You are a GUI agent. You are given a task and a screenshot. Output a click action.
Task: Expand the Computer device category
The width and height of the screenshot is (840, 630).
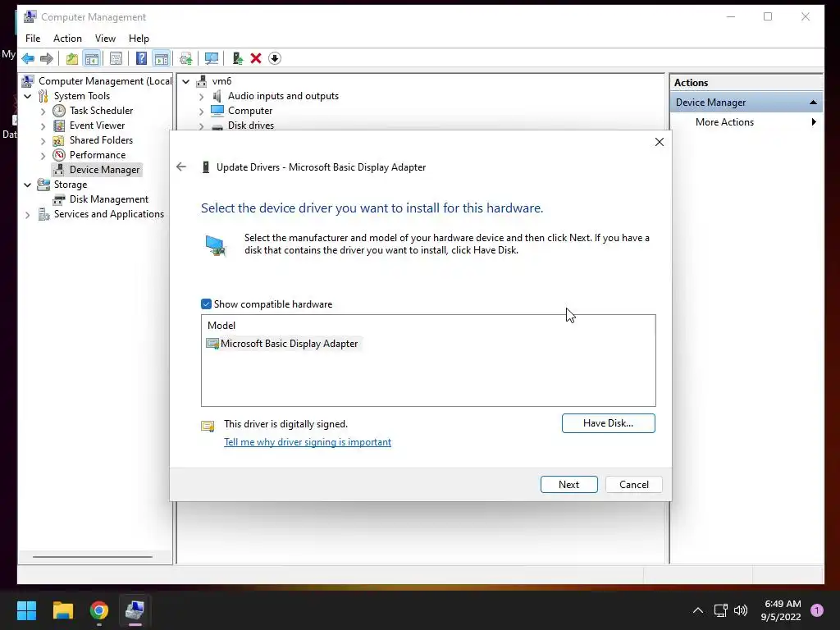point(202,112)
